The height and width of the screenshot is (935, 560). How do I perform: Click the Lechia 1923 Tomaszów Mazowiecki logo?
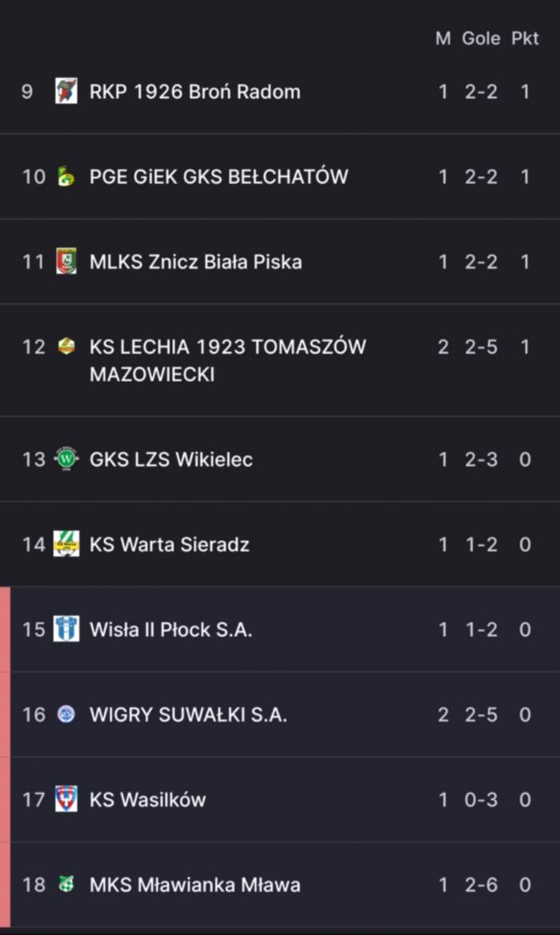(x=66, y=346)
